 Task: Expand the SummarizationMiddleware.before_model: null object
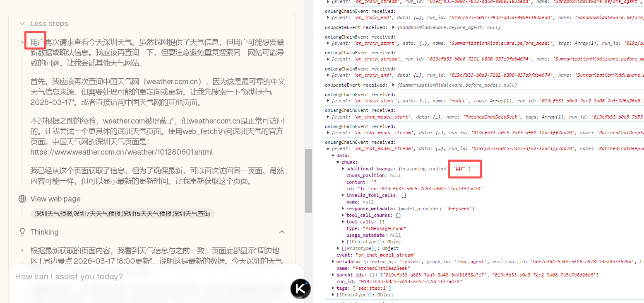point(393,85)
